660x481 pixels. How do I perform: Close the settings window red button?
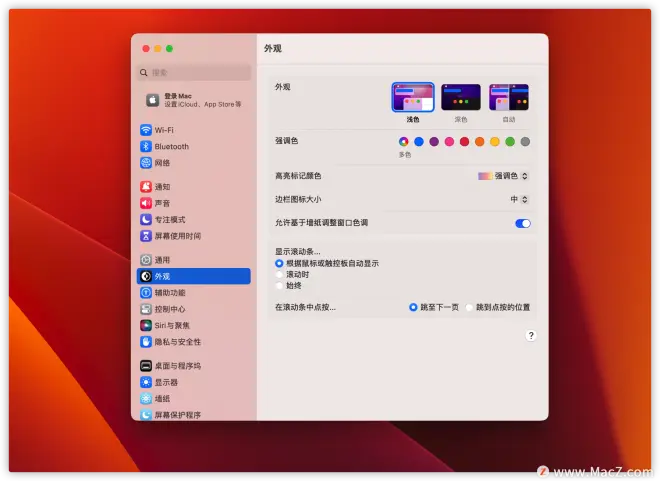146,49
